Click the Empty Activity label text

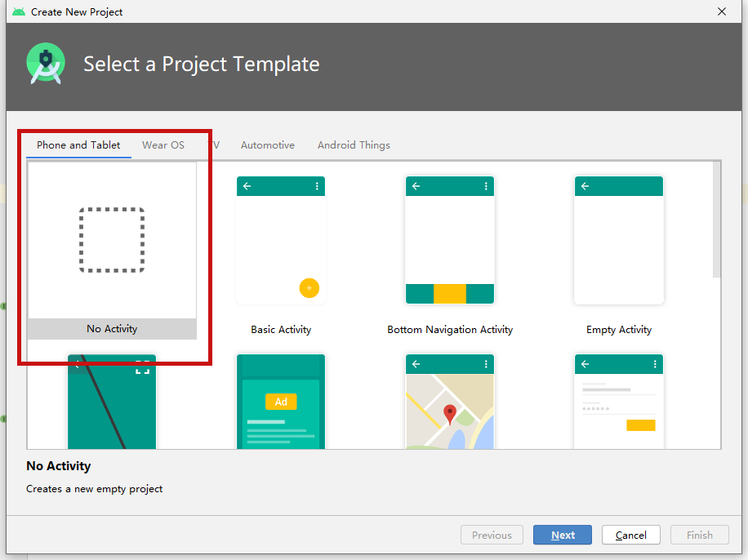point(619,330)
